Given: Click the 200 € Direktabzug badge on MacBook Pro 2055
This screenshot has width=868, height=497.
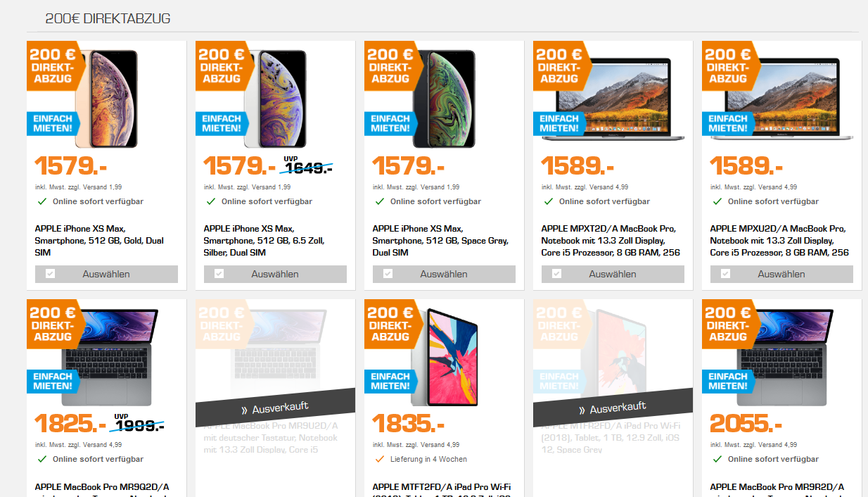Looking at the screenshot, I should [730, 323].
